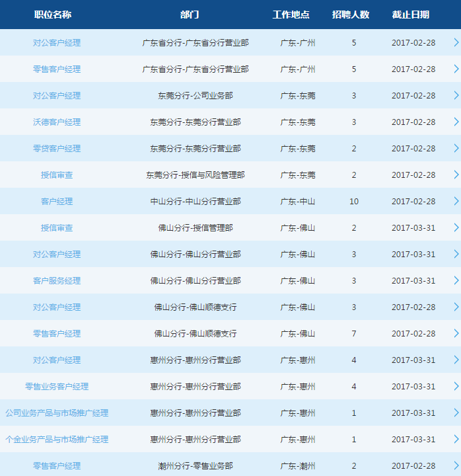Click the 截止日期 column header
Screen dimensions: 461x476
coord(410,15)
